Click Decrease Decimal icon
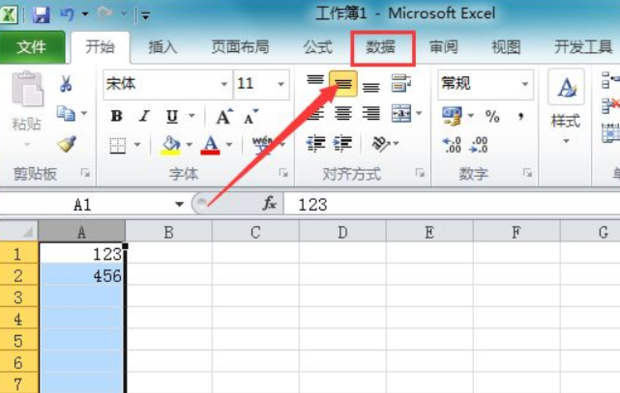Viewport: 620px width, 393px height. [478, 145]
